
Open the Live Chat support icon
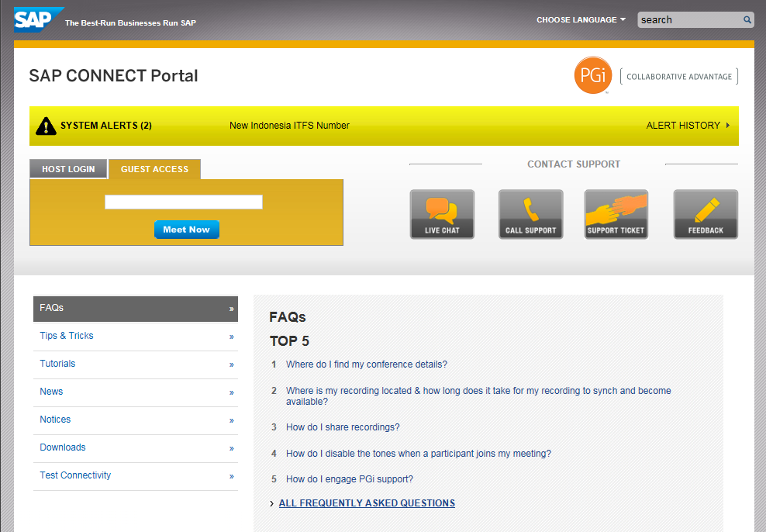(442, 214)
